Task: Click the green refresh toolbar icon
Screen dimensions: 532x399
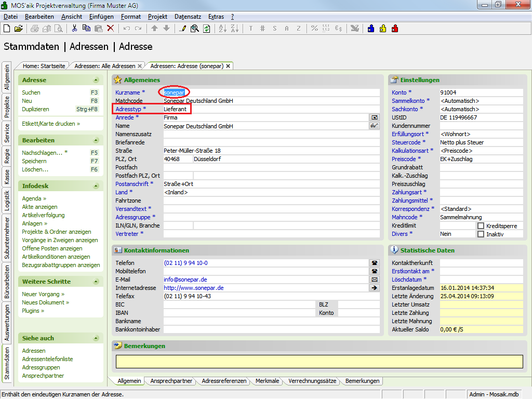Action: pyautogui.click(x=206, y=29)
